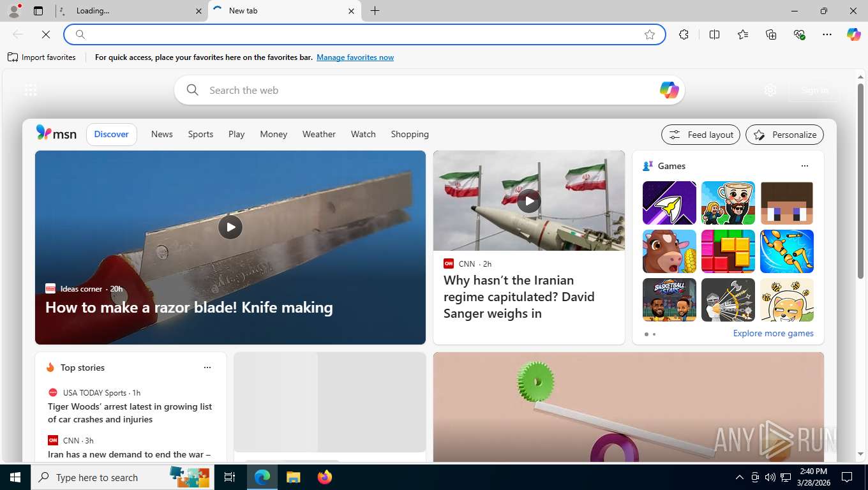
Task: Open the Edge profile icon
Action: (13, 11)
